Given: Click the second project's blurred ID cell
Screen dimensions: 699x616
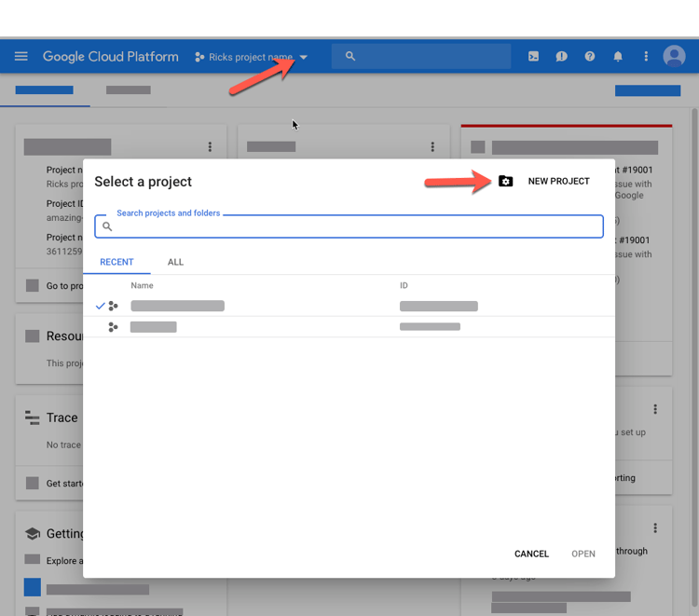Looking at the screenshot, I should (430, 327).
